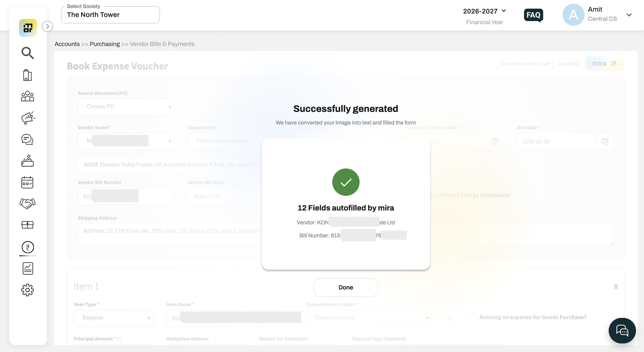
Task: Go to Purchasing in the breadcrumb
Action: [105, 44]
